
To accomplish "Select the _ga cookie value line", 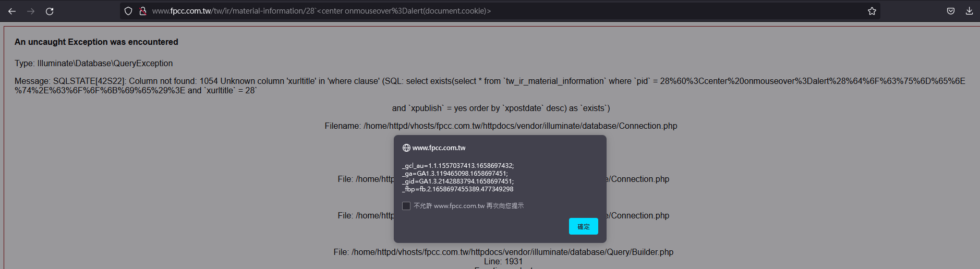I will pyautogui.click(x=455, y=174).
